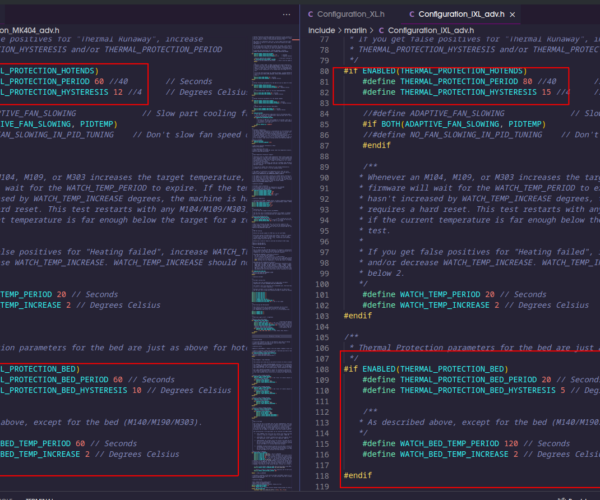This screenshot has width=600, height=500.
Task: Click TEMP_PERIOD 20 in left editor
Action: pos(33,294)
